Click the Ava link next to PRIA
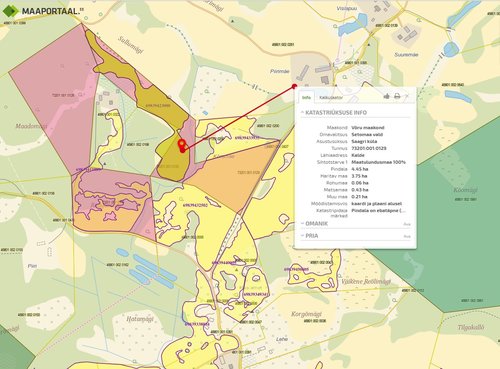This screenshot has height=369, width=500. 407,236
